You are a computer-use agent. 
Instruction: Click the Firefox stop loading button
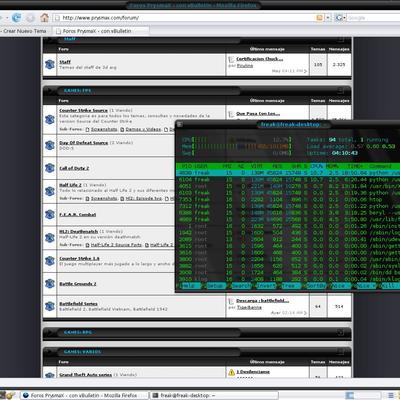click(30, 18)
